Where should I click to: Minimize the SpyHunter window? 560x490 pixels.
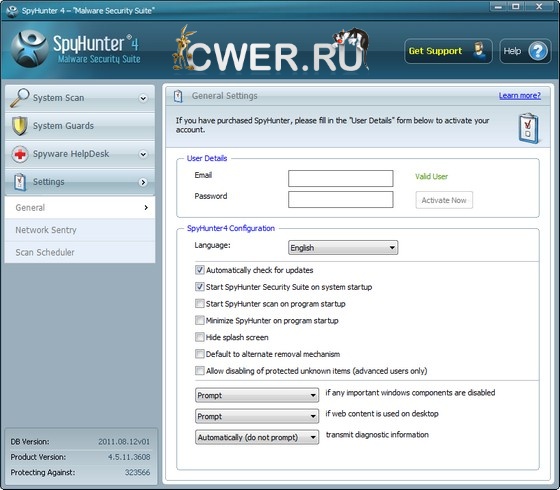pos(498,7)
